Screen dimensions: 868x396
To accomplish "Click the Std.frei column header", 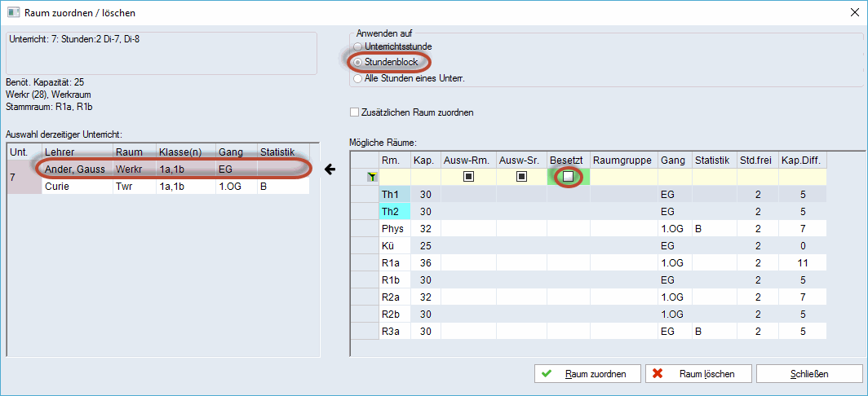I will (758, 160).
